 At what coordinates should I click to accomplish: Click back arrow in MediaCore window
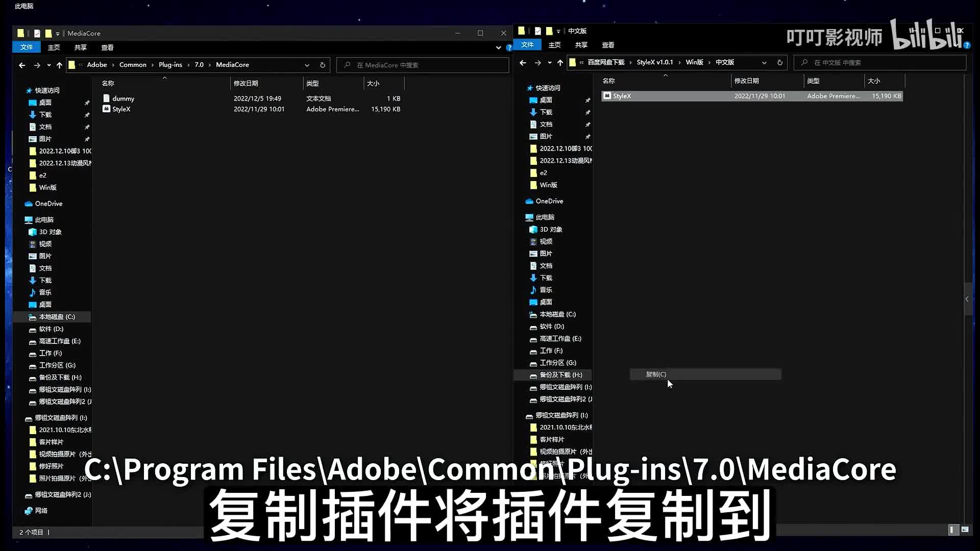[x=22, y=65]
